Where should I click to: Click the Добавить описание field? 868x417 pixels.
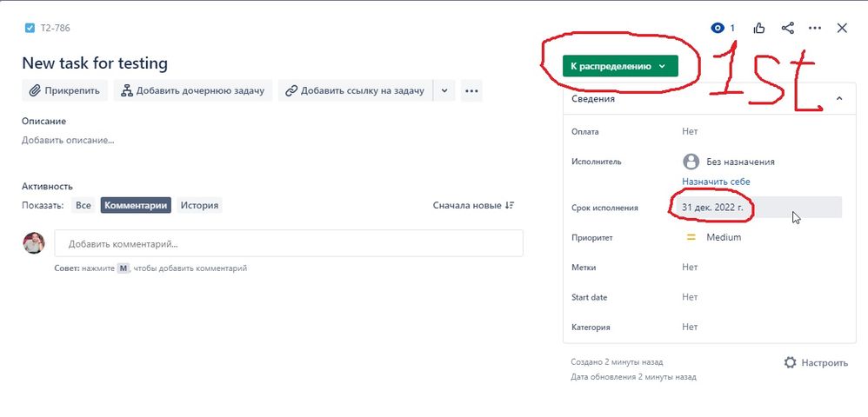tap(68, 141)
